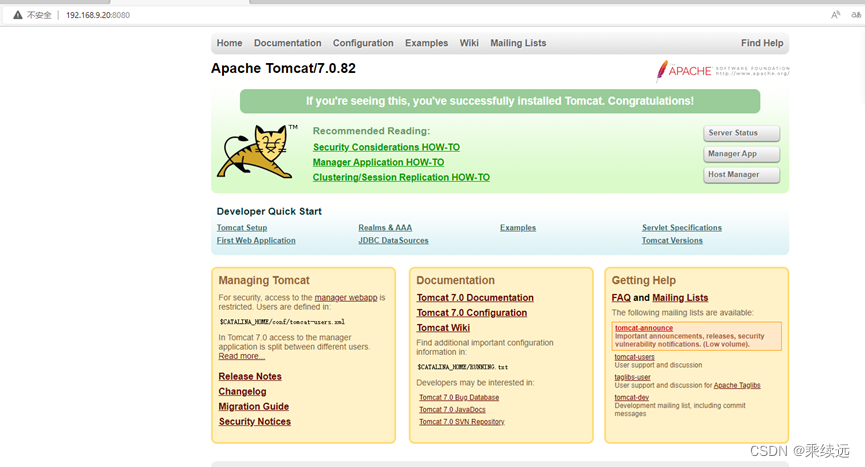This screenshot has width=865, height=467.
Task: Go to the Configuration nav item
Action: tap(363, 43)
